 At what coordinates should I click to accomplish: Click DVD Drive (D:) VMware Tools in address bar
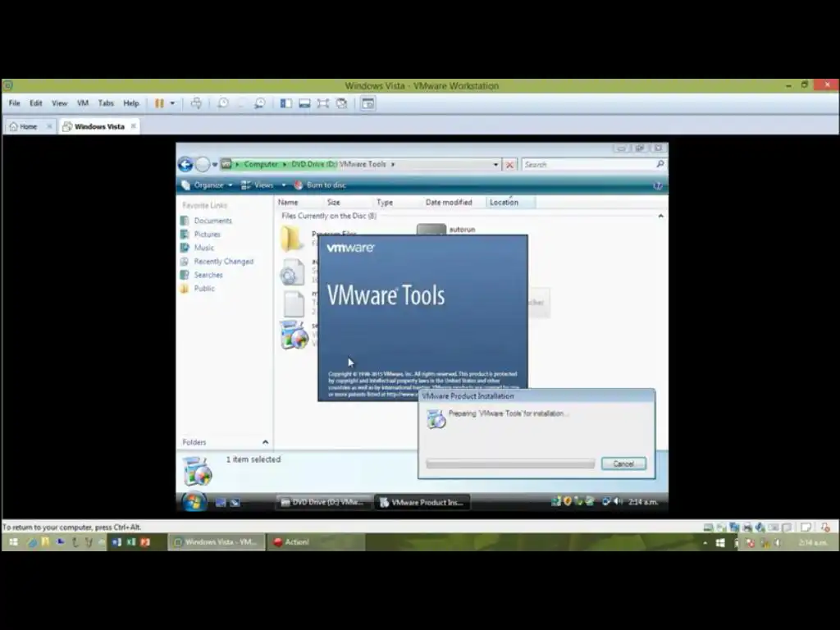[x=339, y=164]
